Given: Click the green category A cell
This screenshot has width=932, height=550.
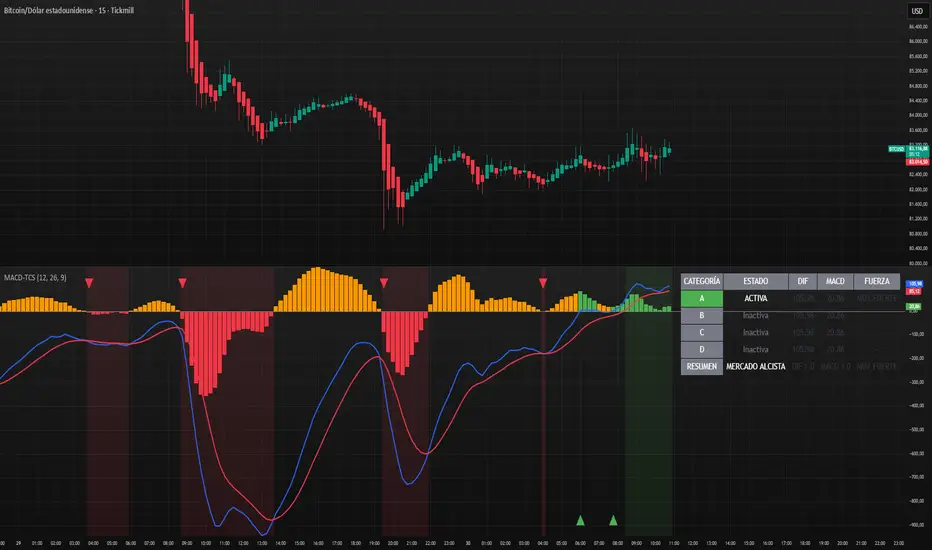Looking at the screenshot, I should pos(701,298).
